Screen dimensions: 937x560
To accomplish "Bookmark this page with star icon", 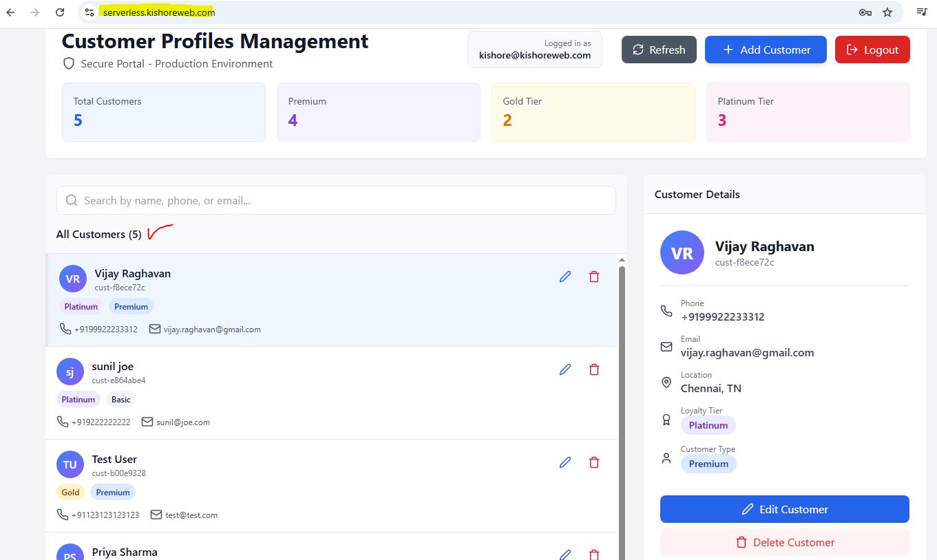I will tap(887, 12).
